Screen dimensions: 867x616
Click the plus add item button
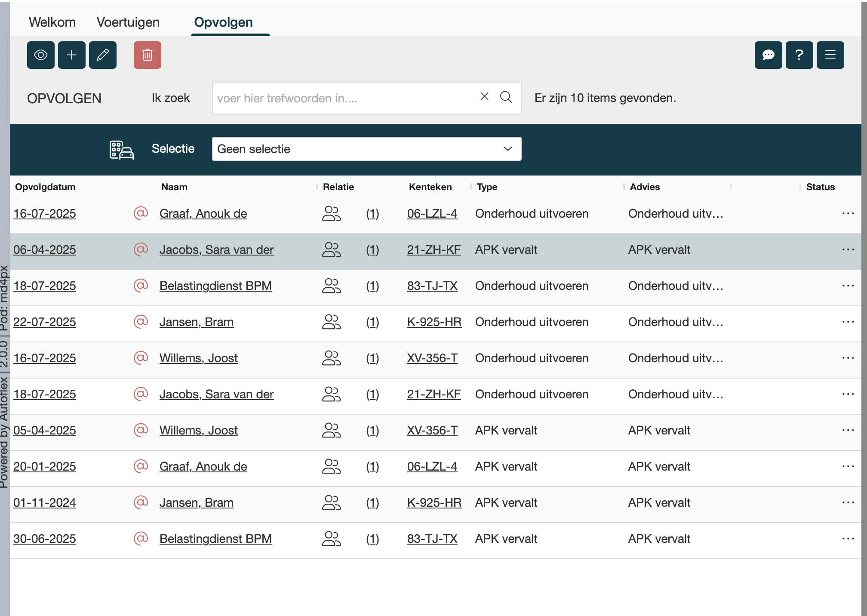click(72, 55)
